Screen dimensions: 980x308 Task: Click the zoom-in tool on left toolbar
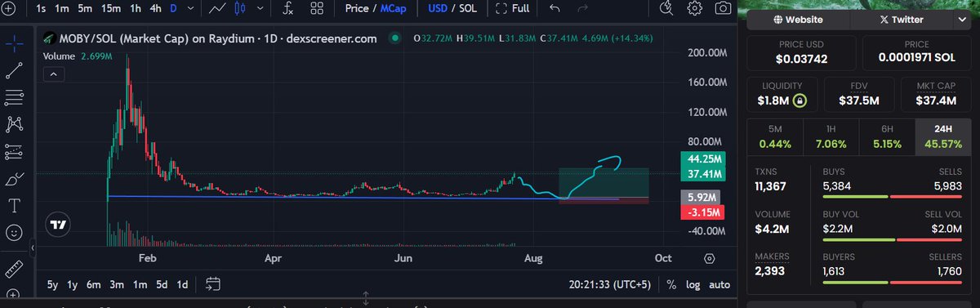pos(12,294)
